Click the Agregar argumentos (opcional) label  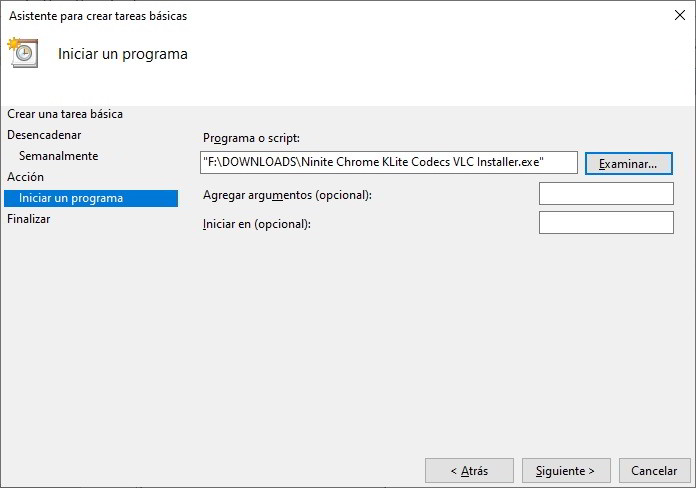(287, 195)
